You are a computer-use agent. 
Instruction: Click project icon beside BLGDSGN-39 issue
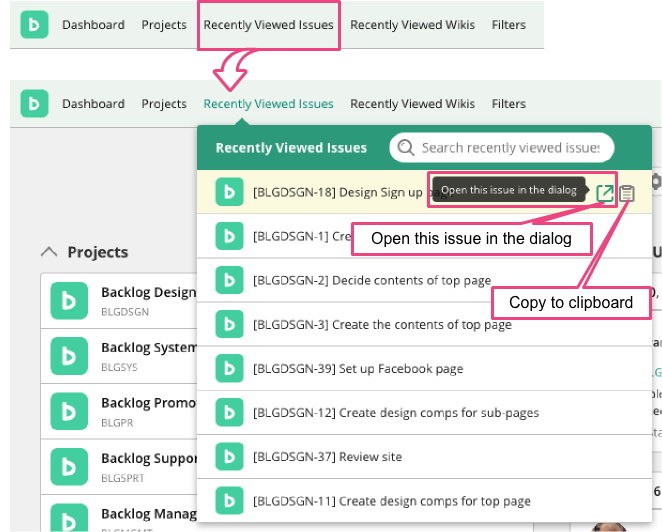tap(229, 368)
